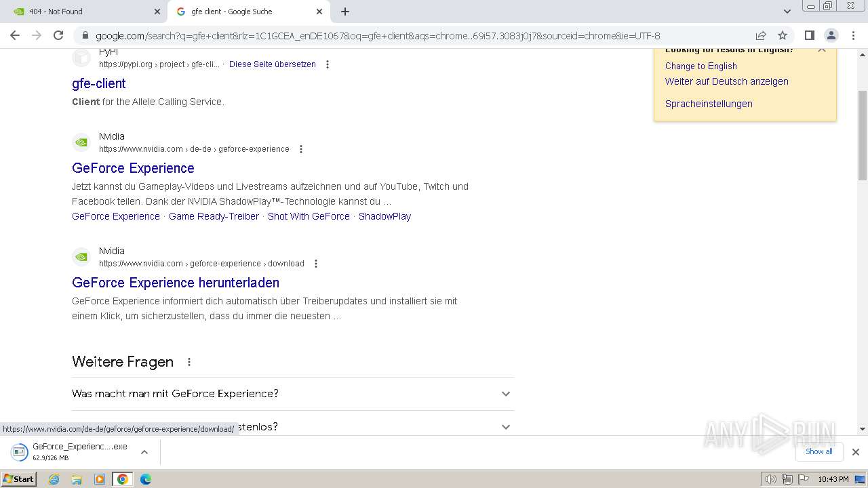Viewport: 868px width, 488px height.
Task: Open the volume tray icon
Action: (x=771, y=479)
